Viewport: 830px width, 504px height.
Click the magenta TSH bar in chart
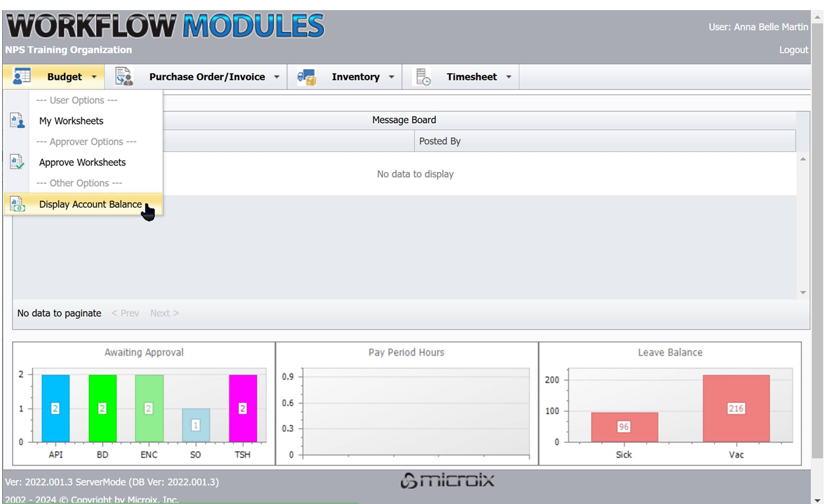pos(242,408)
